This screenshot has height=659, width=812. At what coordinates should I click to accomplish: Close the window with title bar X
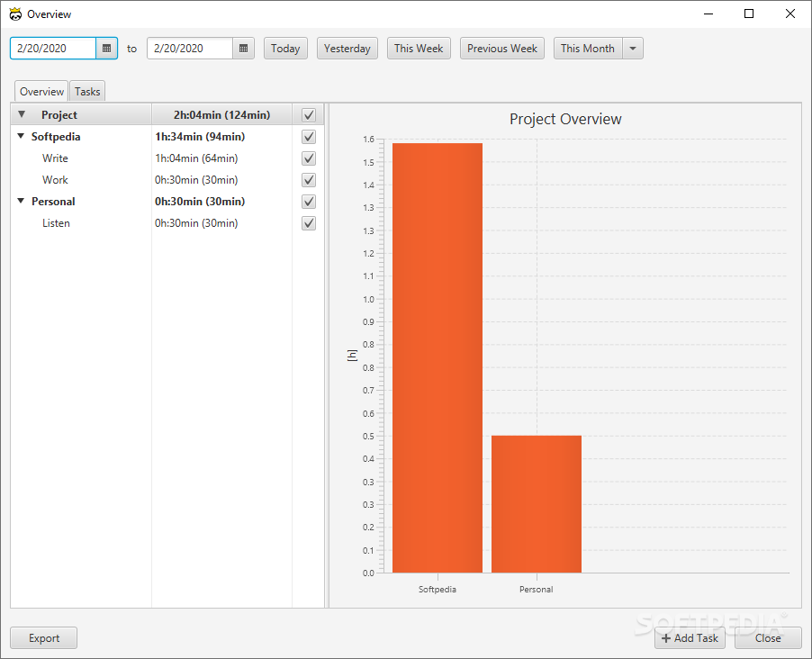pos(789,14)
